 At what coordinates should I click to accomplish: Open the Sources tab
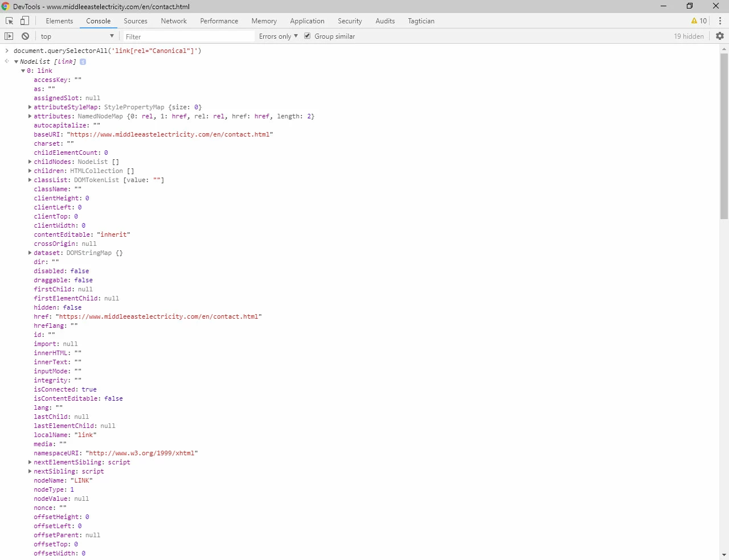click(x=136, y=21)
